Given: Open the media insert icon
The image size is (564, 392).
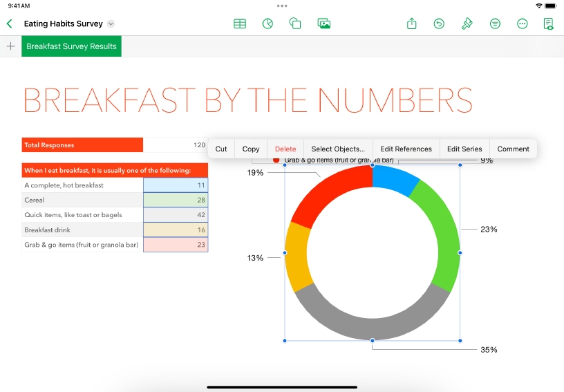Looking at the screenshot, I should coord(323,24).
